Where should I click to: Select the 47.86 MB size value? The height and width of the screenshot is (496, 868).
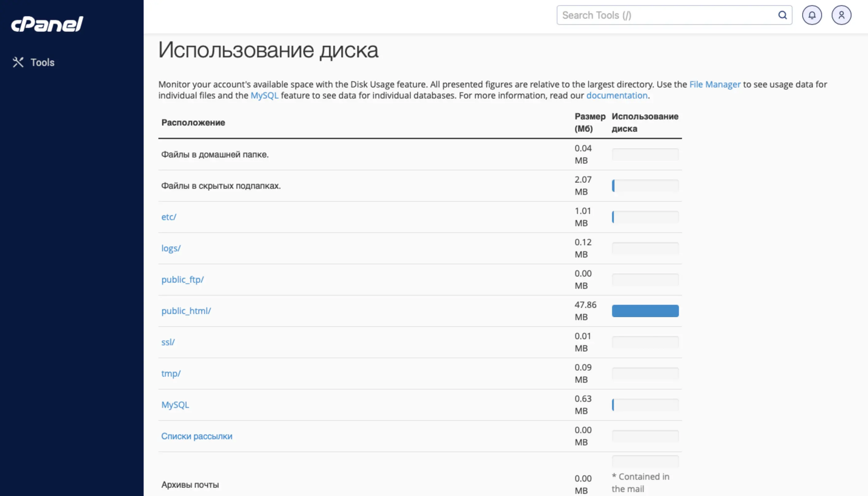(585, 311)
